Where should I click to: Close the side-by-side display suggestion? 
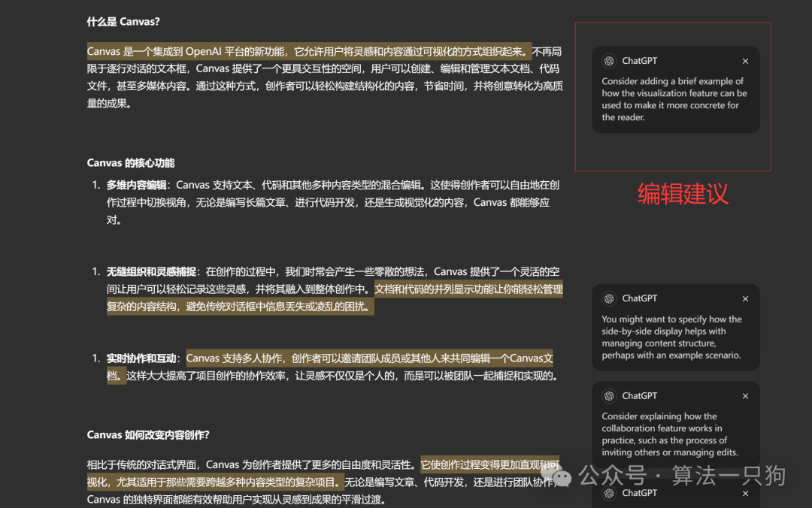[745, 298]
